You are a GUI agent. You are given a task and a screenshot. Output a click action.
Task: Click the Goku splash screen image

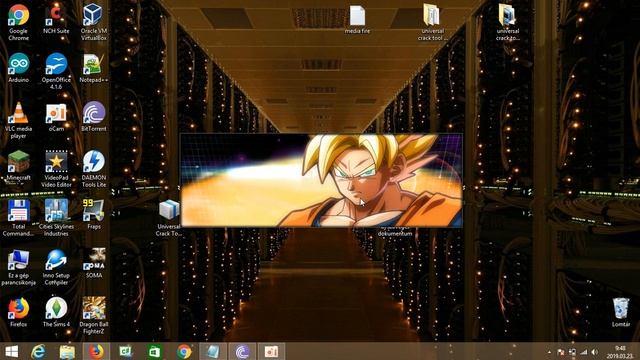click(x=322, y=180)
